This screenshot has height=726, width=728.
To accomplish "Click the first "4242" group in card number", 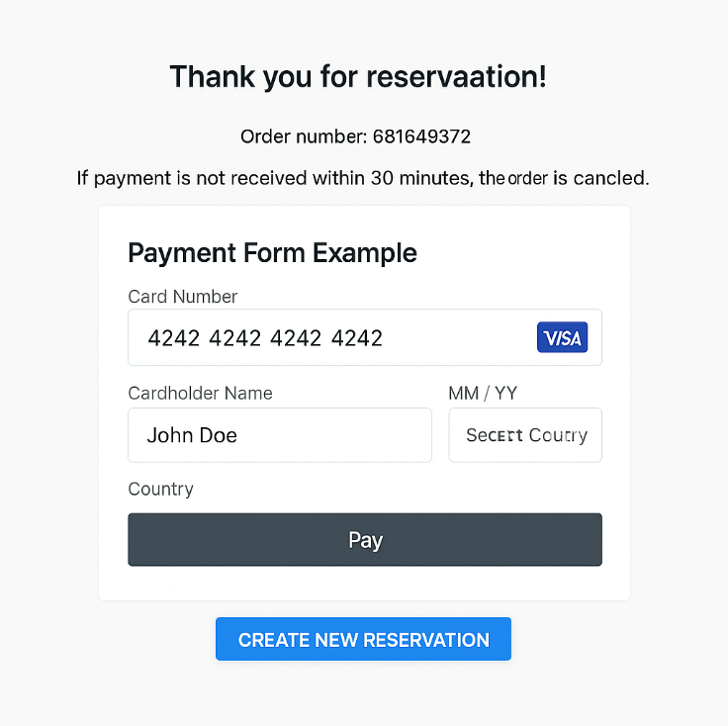I will tap(173, 338).
